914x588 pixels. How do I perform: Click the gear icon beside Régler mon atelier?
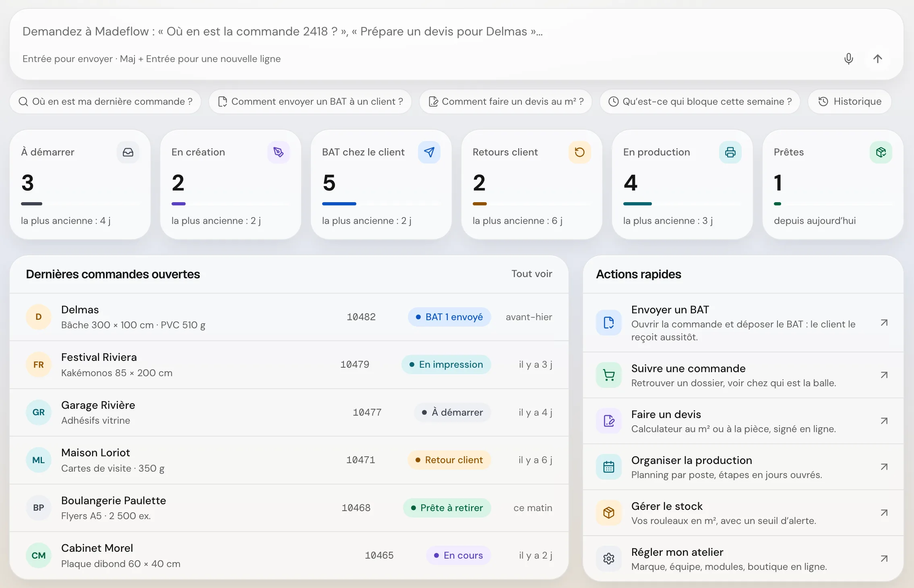[x=609, y=559]
